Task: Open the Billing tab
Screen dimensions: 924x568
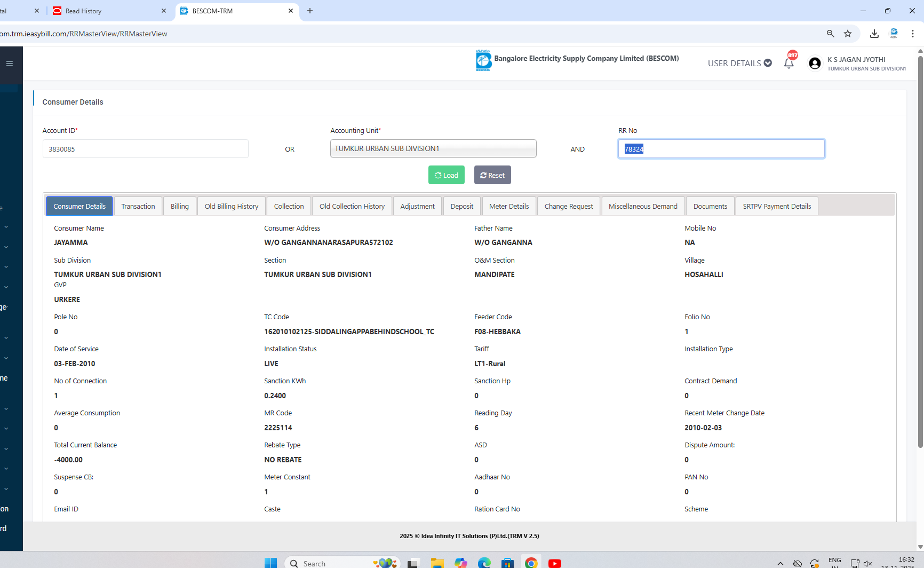Action: click(x=180, y=206)
